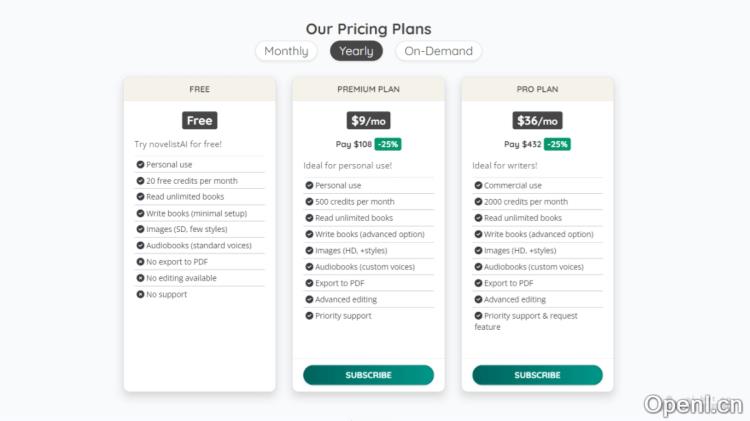
Task: Click the Pro plan -25% discount badge
Action: 557,144
